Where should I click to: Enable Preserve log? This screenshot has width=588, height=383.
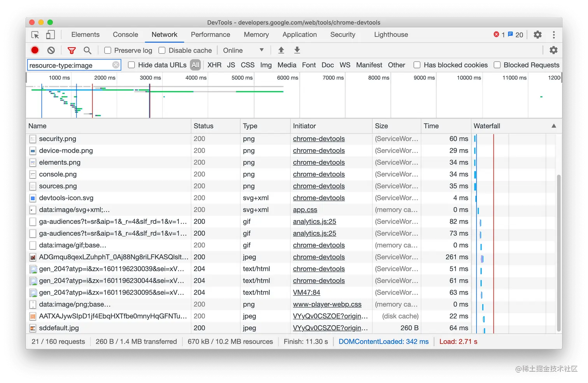107,50
